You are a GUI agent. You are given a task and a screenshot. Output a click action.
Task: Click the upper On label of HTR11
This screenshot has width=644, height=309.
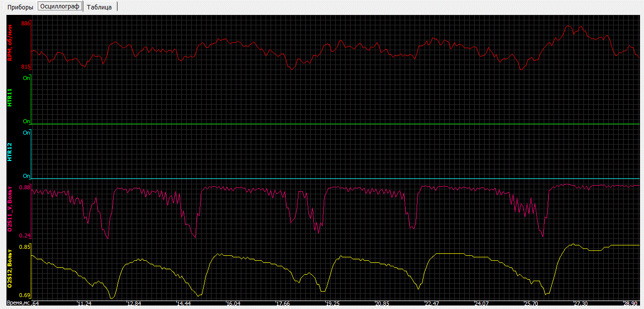tap(26, 78)
